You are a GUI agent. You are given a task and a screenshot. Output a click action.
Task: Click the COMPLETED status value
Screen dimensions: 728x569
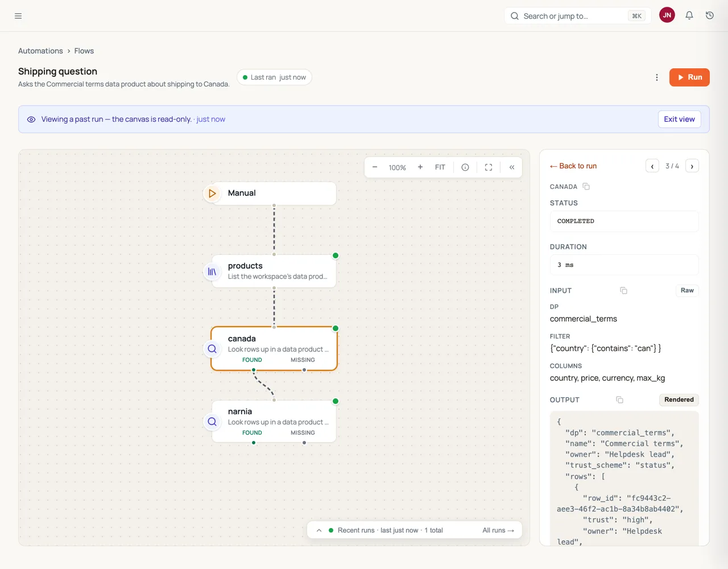pos(624,221)
